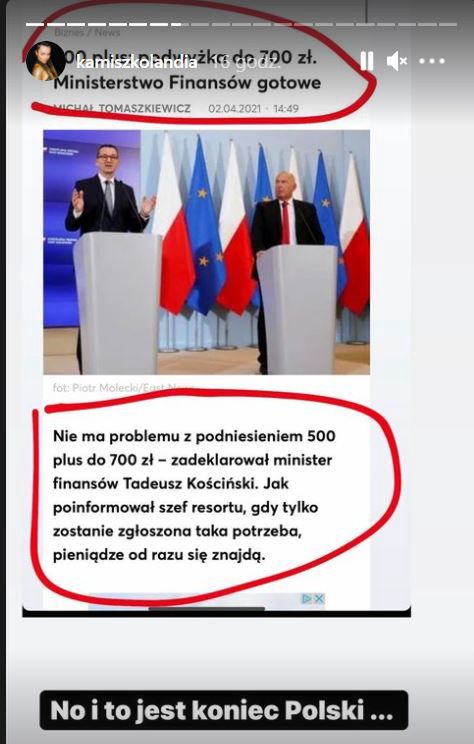Click the article date 02.04.2021

coord(234,109)
